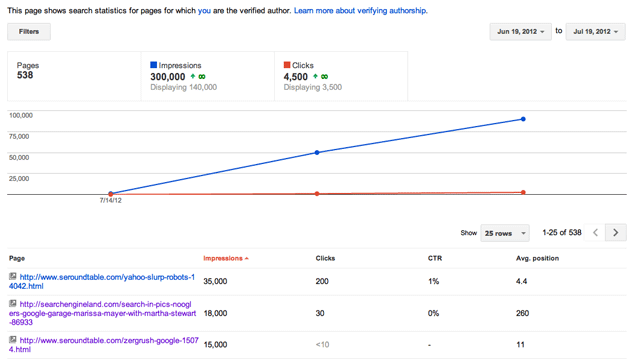Sort table by Page column

[x=17, y=258]
